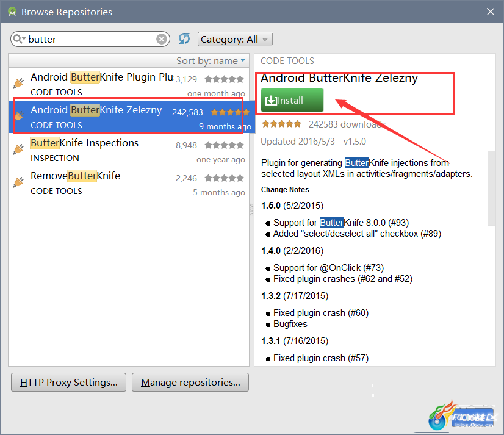Image resolution: width=504 pixels, height=435 pixels.
Task: Install the Android ButterKnife Zelezny plugin
Action: coord(292,100)
